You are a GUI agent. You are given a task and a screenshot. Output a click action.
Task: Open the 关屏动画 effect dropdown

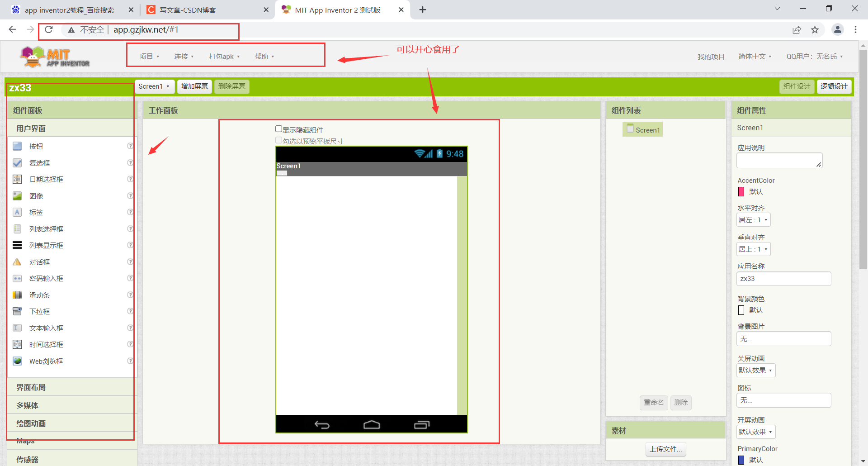point(755,370)
